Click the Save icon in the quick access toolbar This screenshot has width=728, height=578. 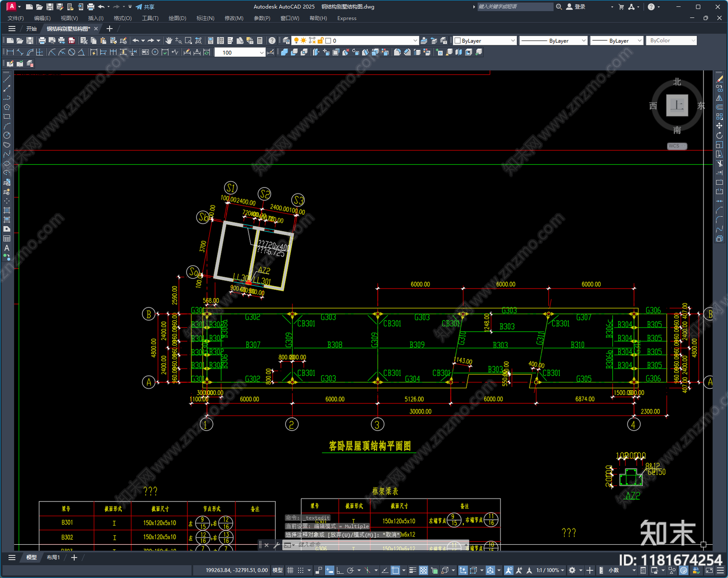(x=50, y=7)
